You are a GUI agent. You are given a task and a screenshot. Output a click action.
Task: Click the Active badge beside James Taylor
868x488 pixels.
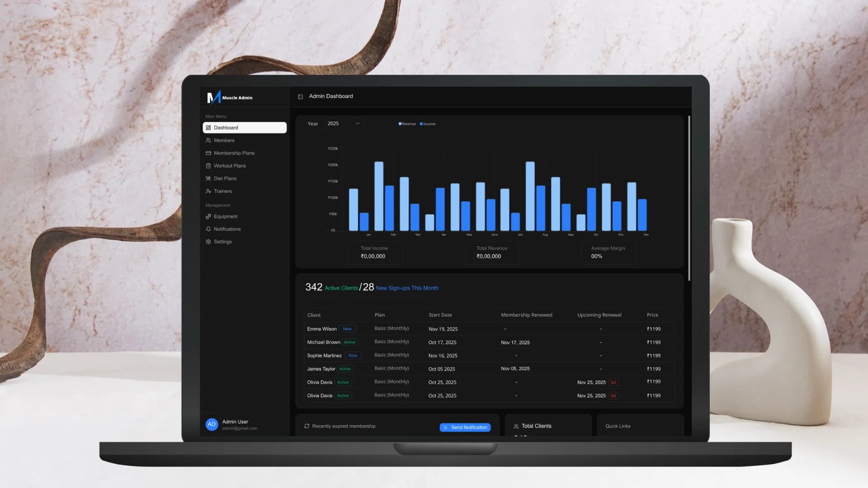pyautogui.click(x=345, y=369)
